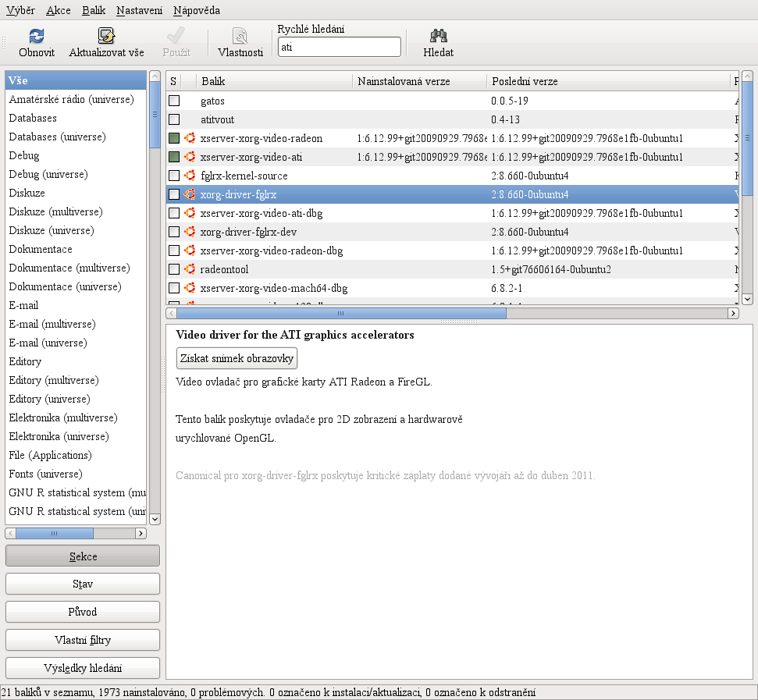The width and height of the screenshot is (758, 700).
Task: Select Elektronika (universe) category
Action: click(x=76, y=436)
